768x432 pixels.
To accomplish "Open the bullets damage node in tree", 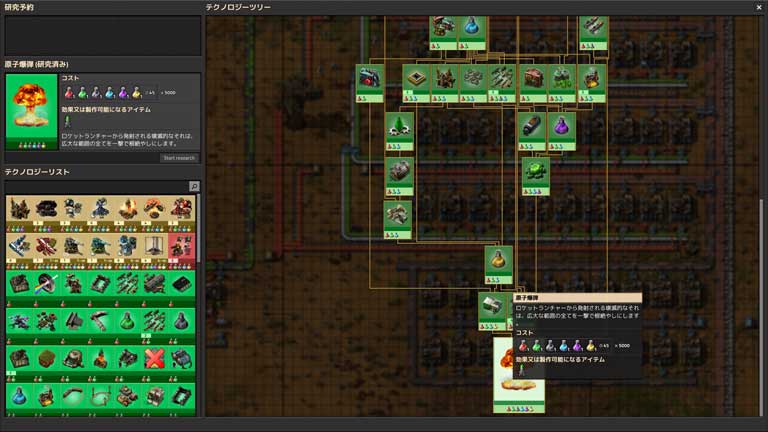I will tap(502, 83).
